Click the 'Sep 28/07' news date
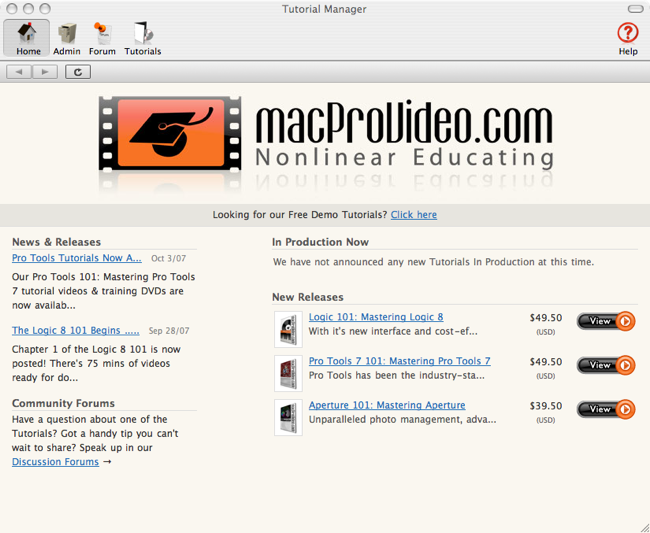Screen dimensions: 650x533 tap(169, 331)
